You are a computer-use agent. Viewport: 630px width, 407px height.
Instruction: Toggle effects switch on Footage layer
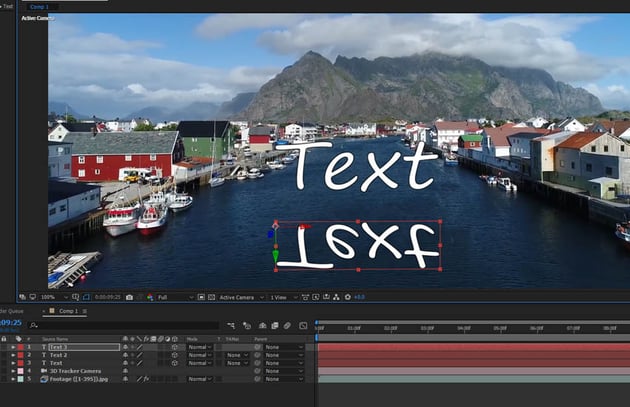pos(146,379)
